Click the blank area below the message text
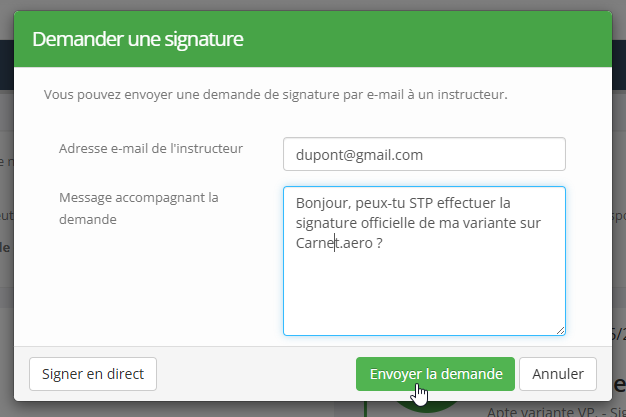 (424, 294)
